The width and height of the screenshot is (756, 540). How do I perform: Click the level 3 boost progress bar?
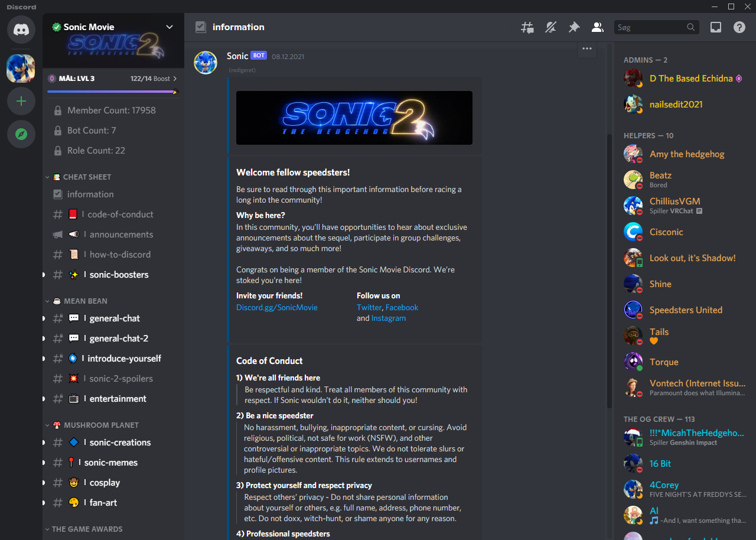tap(112, 92)
